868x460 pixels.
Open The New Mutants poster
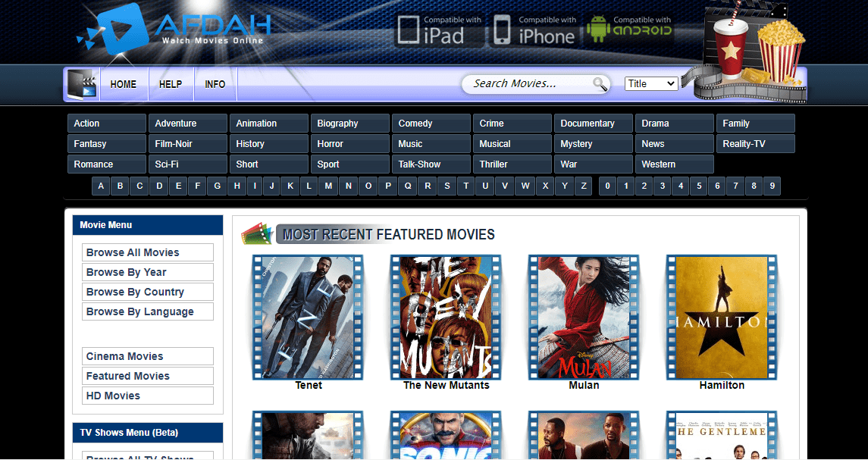pyautogui.click(x=446, y=318)
